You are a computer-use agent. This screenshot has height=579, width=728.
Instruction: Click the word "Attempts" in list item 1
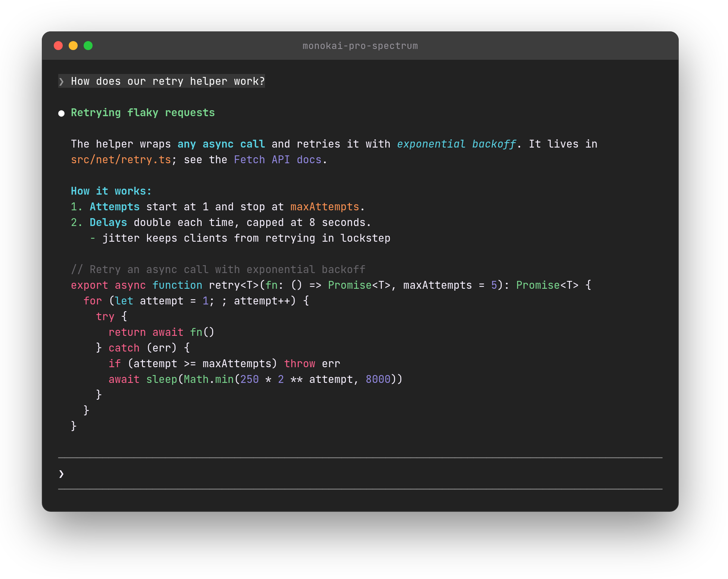(x=115, y=207)
